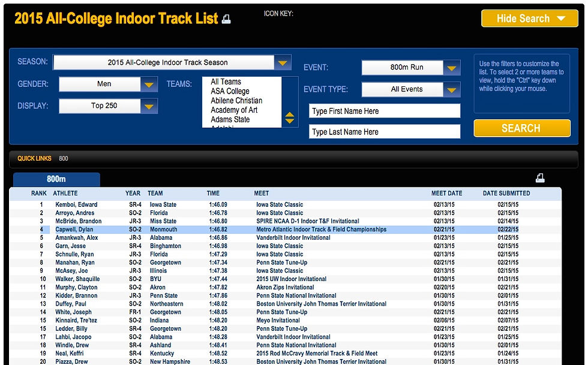The width and height of the screenshot is (588, 365).
Task: Open athlete Murphy, Clayton
Action: click(x=77, y=287)
